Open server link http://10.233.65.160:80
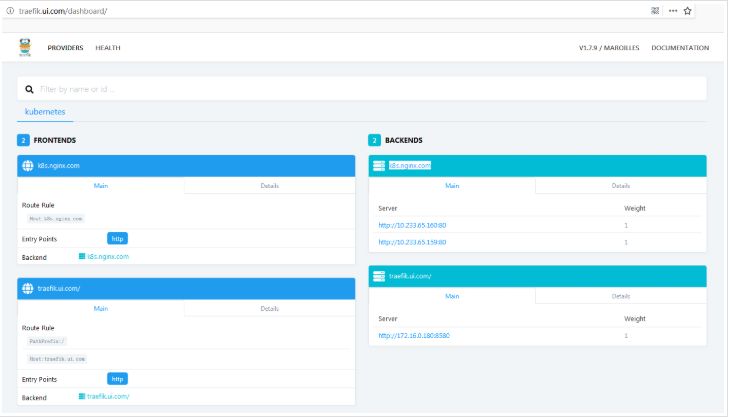730x418 pixels. 412,225
